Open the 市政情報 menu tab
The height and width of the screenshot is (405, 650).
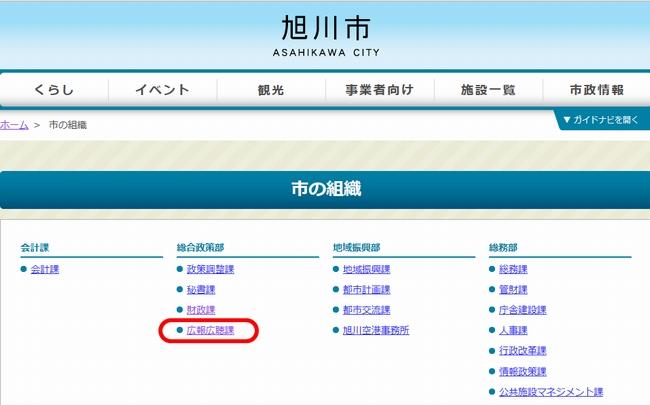tap(596, 90)
